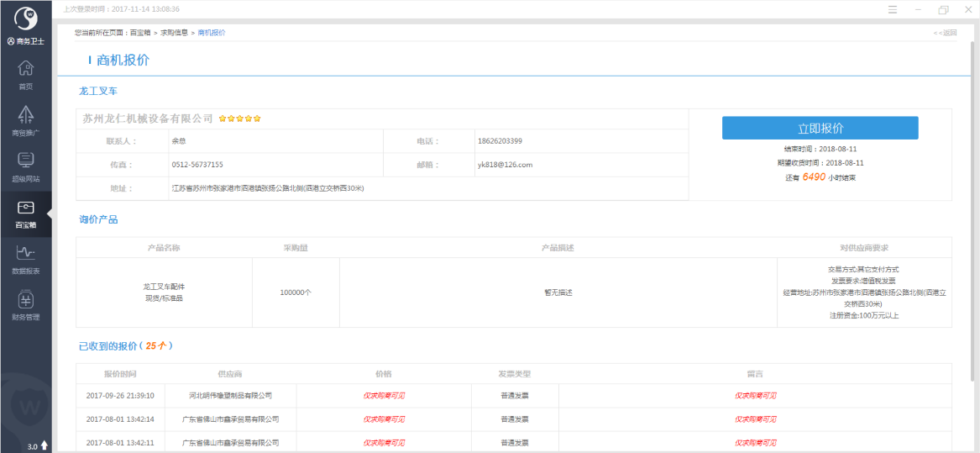Click quote time 2017-09-26 21:39:10

coord(120,396)
